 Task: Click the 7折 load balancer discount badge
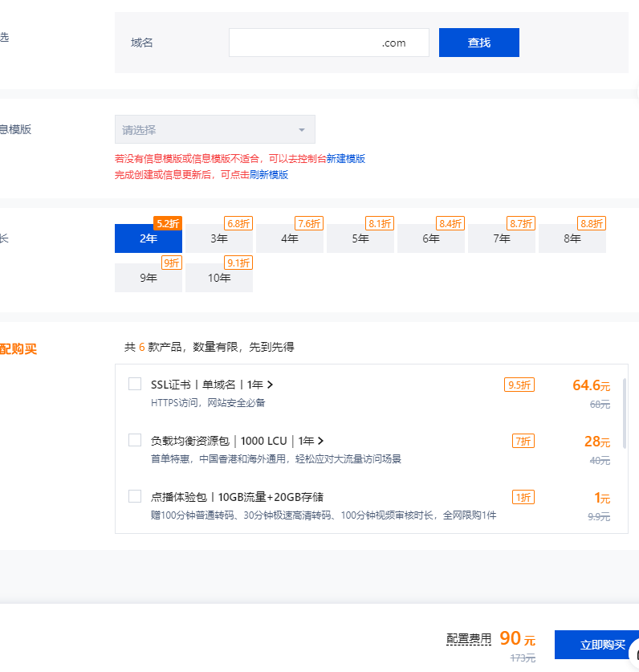523,441
